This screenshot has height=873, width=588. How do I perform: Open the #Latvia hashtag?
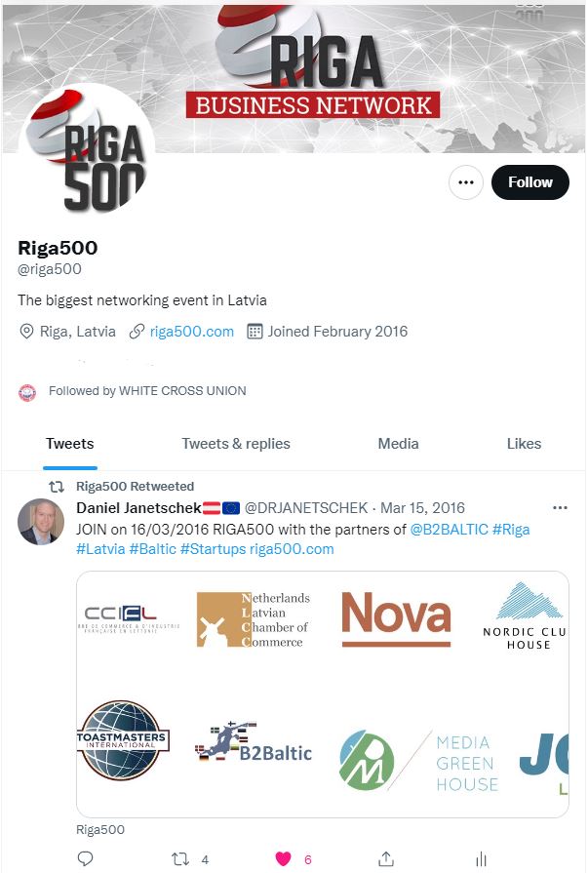coord(100,549)
